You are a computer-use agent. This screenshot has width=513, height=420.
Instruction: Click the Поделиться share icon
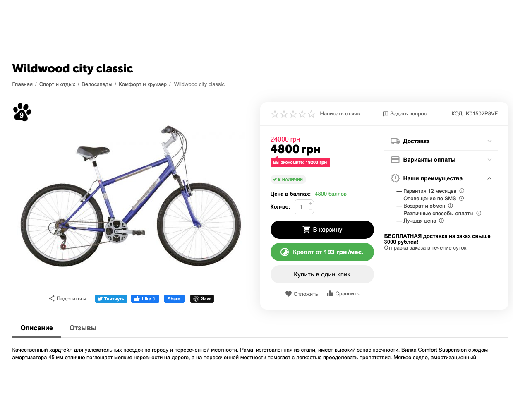(52, 298)
